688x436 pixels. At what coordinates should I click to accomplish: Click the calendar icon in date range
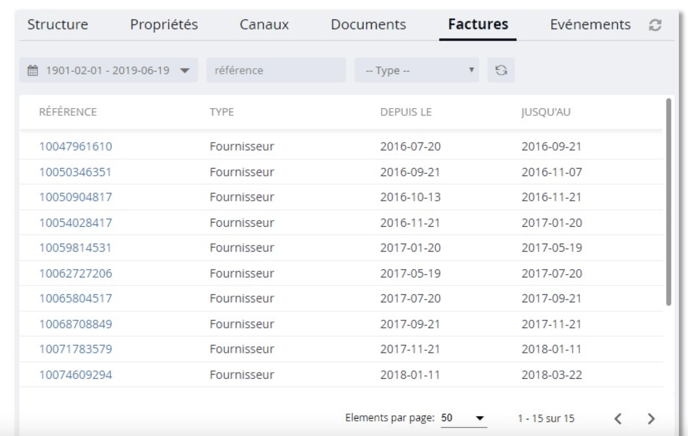(33, 70)
